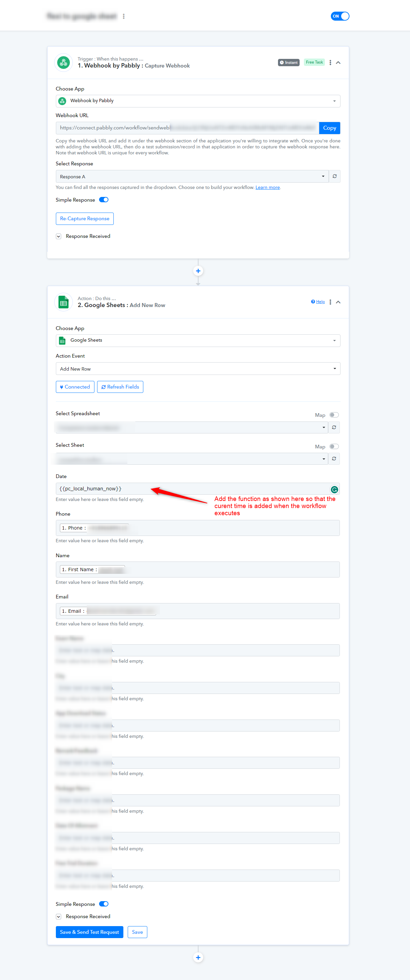Open the trigger step three-dot menu

[x=330, y=63]
